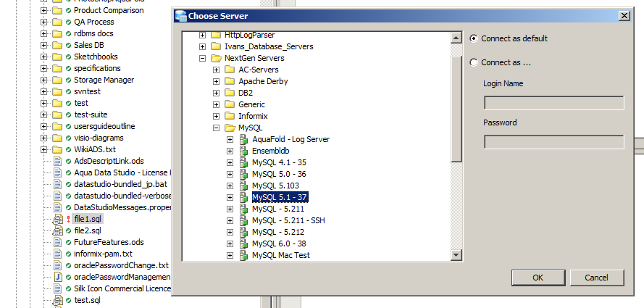
Task: Click the Ensembldb server icon
Action: click(244, 151)
